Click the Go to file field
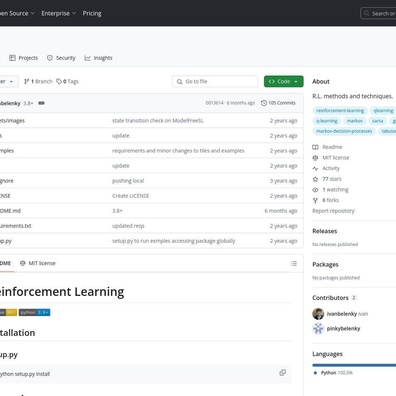This screenshot has height=396, width=396. click(x=215, y=81)
